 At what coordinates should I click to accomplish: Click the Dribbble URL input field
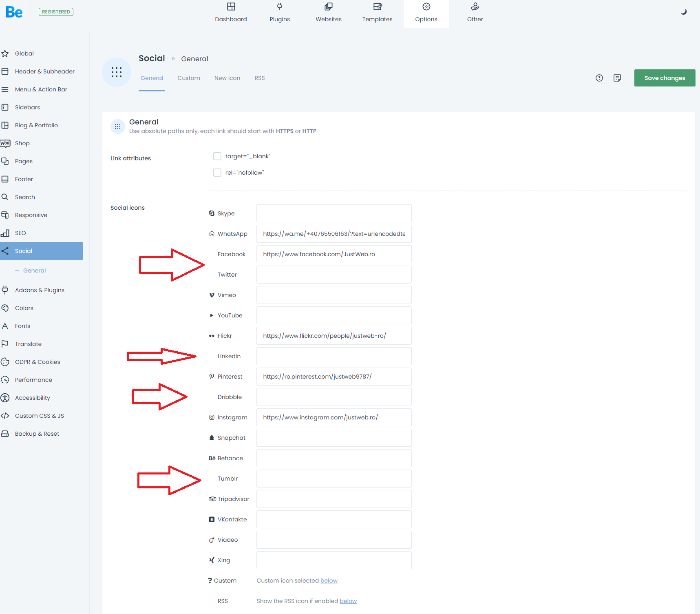334,397
